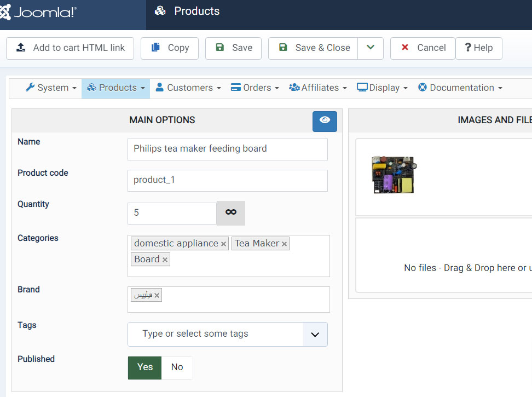Set Published to Yes
This screenshot has width=532, height=397.
tap(145, 367)
